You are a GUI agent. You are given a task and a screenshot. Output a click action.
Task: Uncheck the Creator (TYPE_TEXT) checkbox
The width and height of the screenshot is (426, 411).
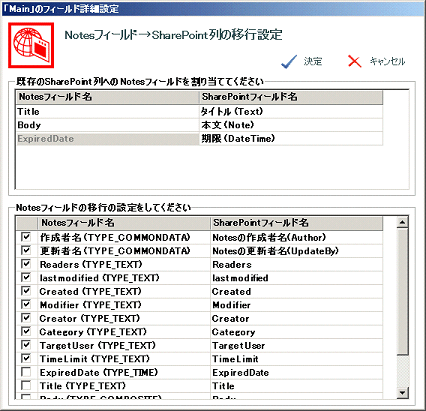[26, 318]
